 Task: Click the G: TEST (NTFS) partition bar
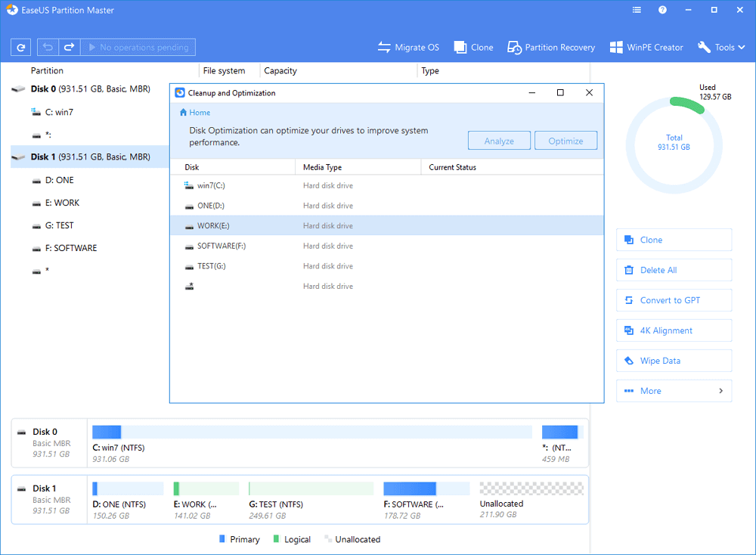click(311, 488)
